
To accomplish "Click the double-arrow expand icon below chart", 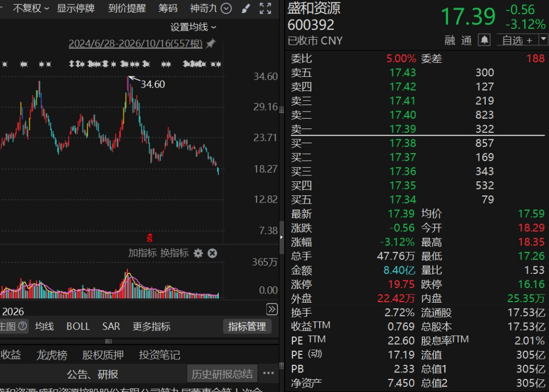I will click(x=272, y=309).
